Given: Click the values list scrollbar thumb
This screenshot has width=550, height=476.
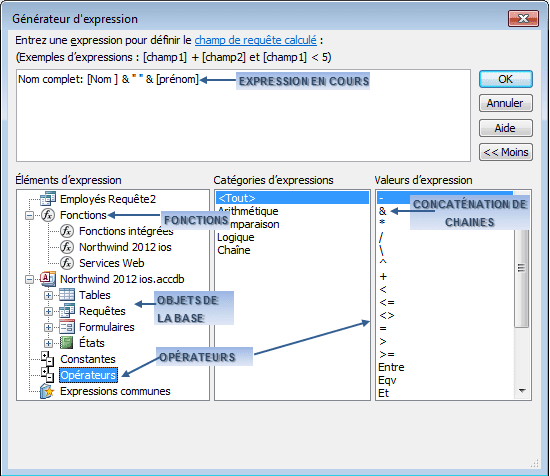Looking at the screenshot, I should tap(522, 268).
